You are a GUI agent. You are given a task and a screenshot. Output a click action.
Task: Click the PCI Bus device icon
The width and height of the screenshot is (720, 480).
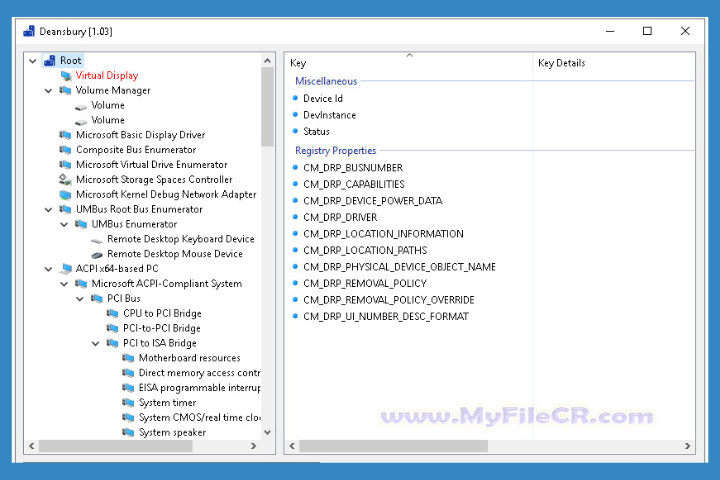pos(97,299)
